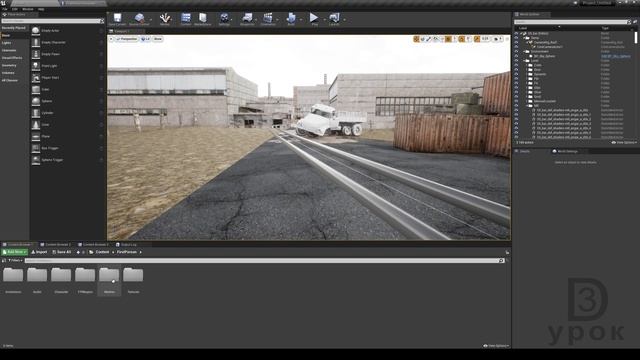Open the Edit menu

15,9
